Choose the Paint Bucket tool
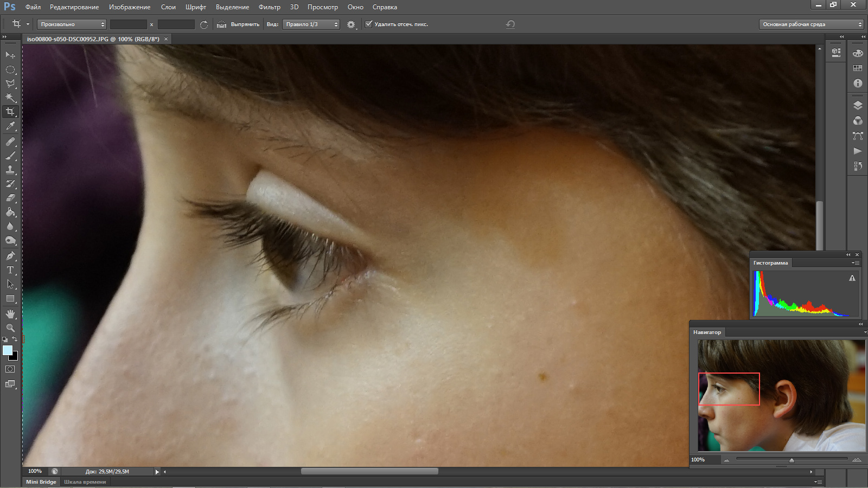 point(10,212)
